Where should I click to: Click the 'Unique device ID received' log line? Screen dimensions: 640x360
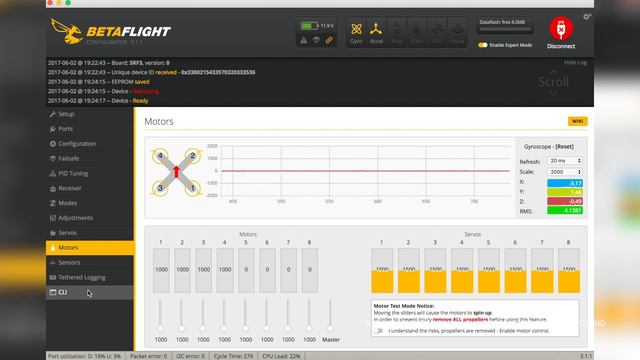tap(151, 72)
